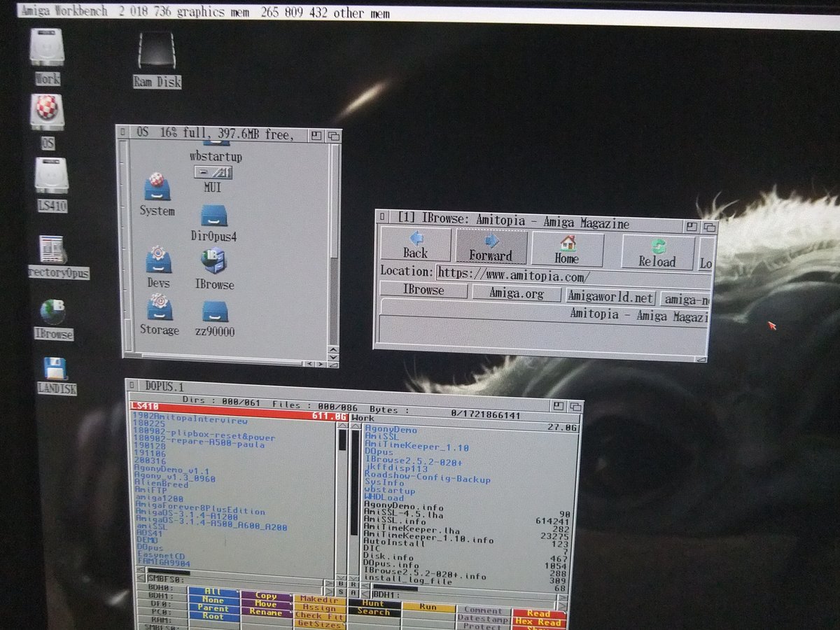Click the OS window vertical scrollbar
840x630 pixels.
pos(333,243)
